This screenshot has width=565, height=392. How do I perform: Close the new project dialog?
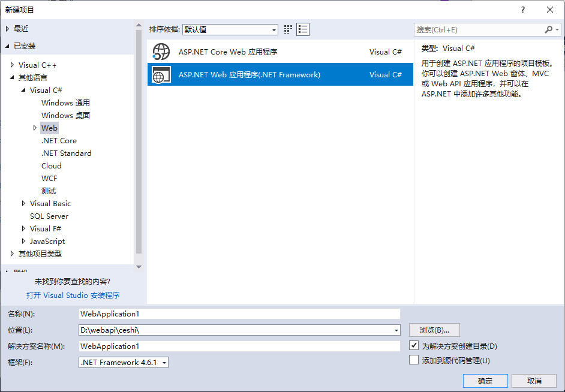(x=550, y=10)
